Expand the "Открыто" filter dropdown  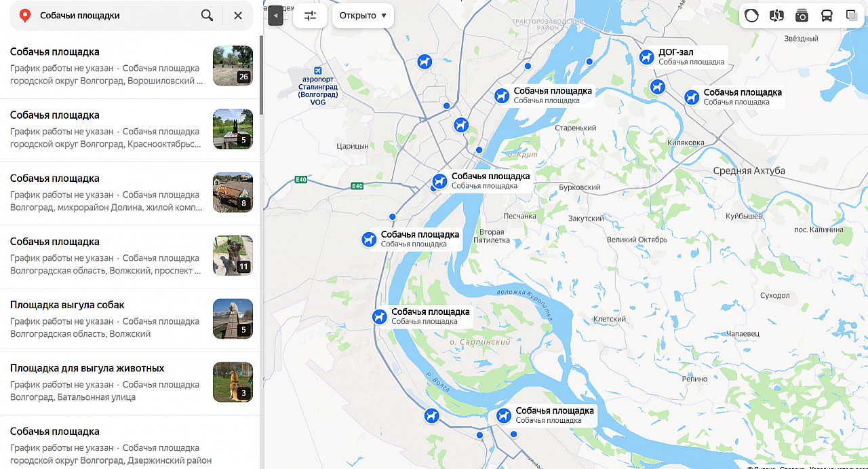(363, 15)
